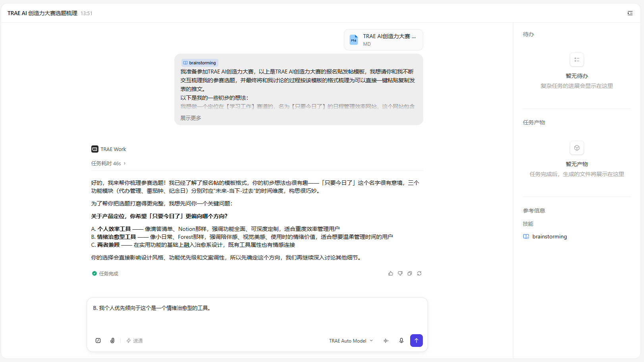Screen dimensions: 644x362
Task: Expand 任务耗时 46s details
Action: coord(108,163)
